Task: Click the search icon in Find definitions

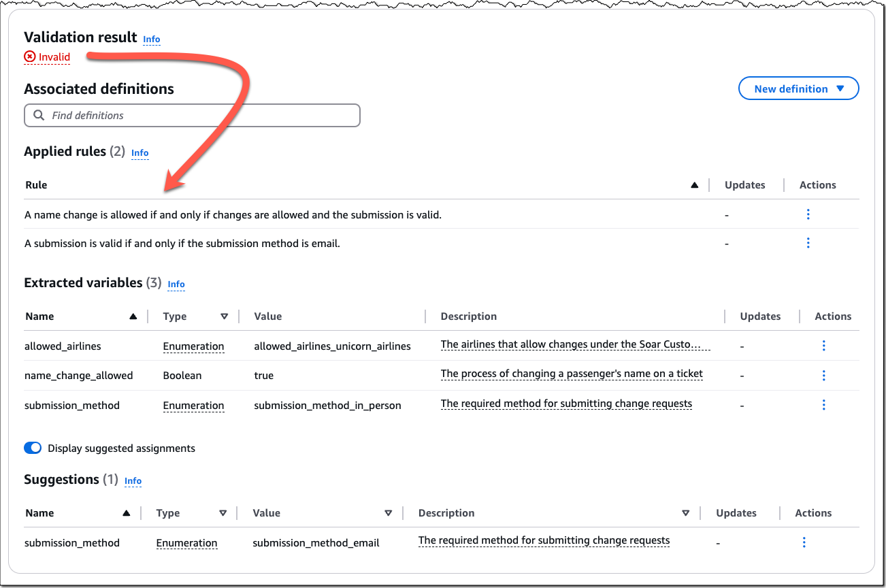Action: tap(39, 116)
